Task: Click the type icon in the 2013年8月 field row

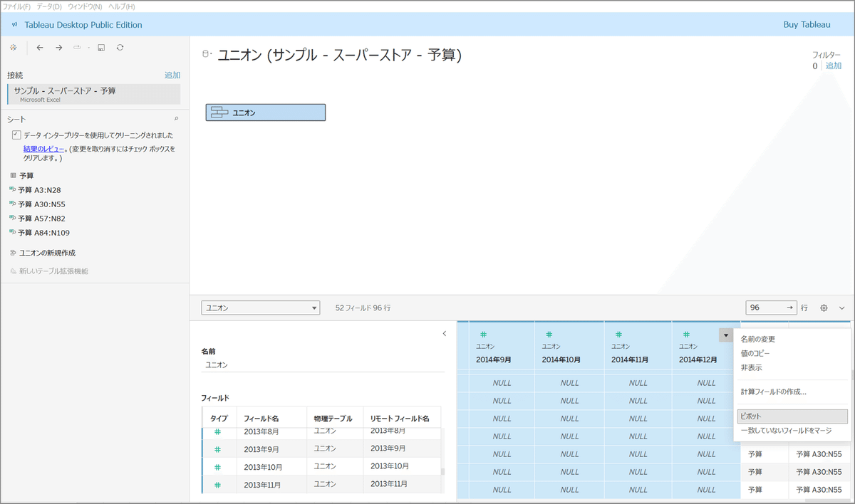Action: click(x=218, y=431)
